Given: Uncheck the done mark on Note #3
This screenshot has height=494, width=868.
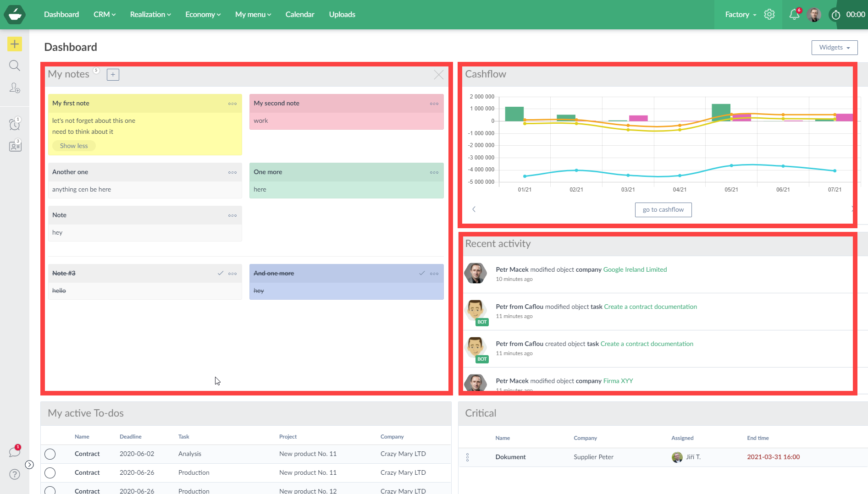Looking at the screenshot, I should 221,273.
